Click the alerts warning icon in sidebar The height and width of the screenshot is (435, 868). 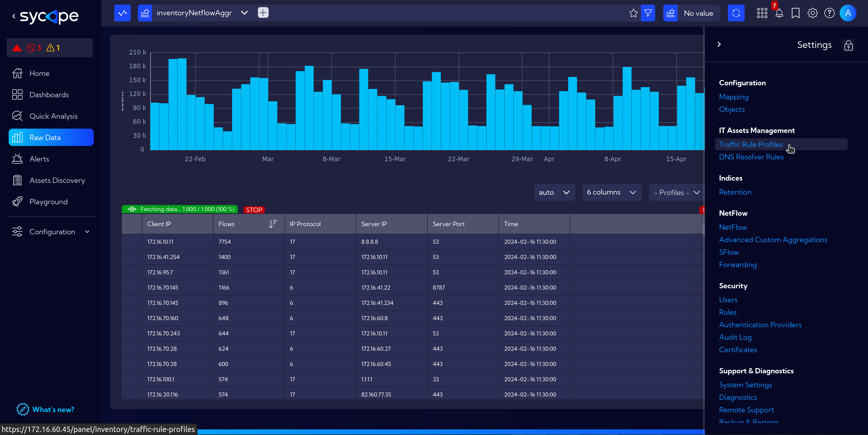click(x=50, y=48)
